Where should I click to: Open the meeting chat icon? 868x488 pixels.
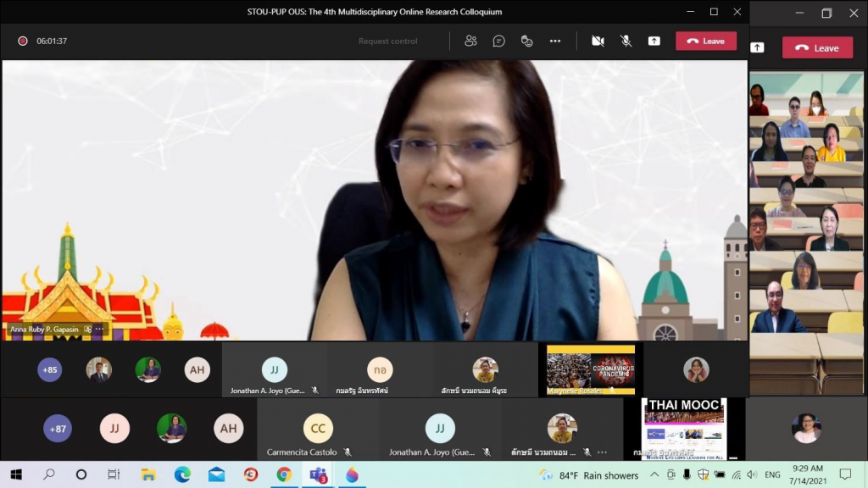point(498,41)
